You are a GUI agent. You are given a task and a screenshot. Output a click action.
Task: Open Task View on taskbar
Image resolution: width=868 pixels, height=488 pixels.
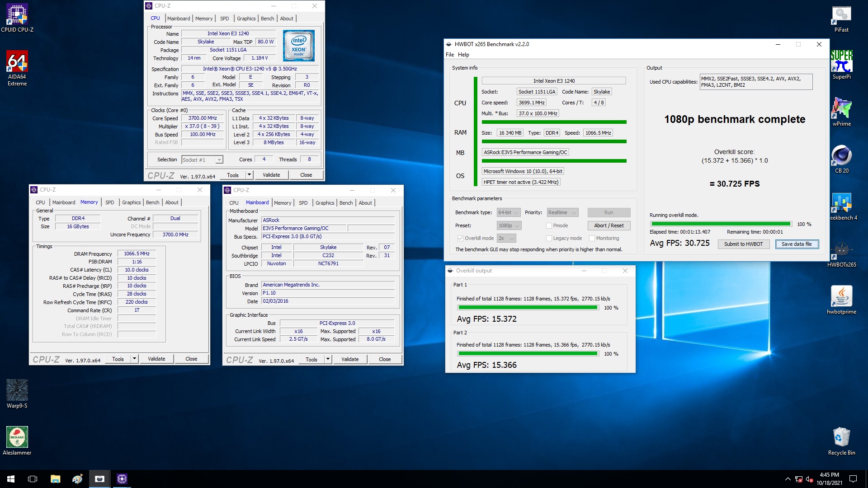(x=33, y=479)
